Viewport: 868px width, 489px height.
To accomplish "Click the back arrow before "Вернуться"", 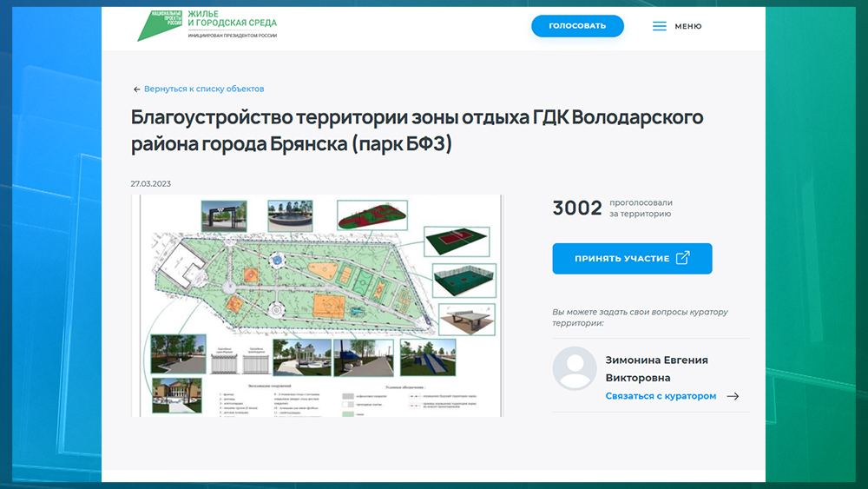I will (x=136, y=89).
